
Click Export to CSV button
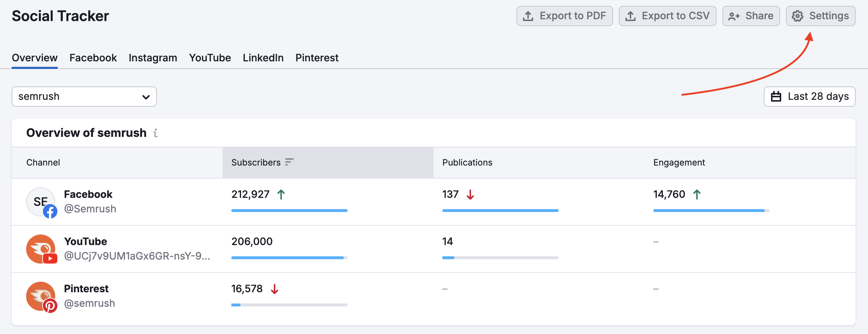(668, 16)
